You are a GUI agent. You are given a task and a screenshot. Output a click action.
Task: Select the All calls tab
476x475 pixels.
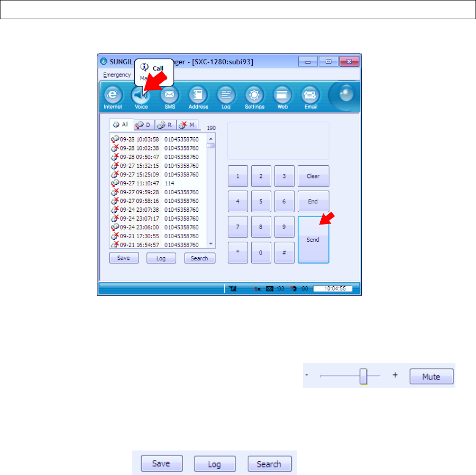(x=121, y=125)
